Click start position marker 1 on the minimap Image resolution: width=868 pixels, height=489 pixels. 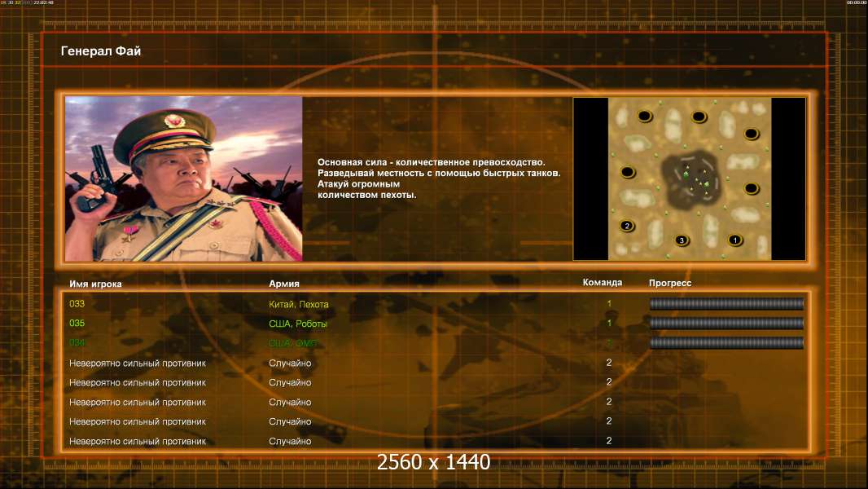tap(735, 240)
